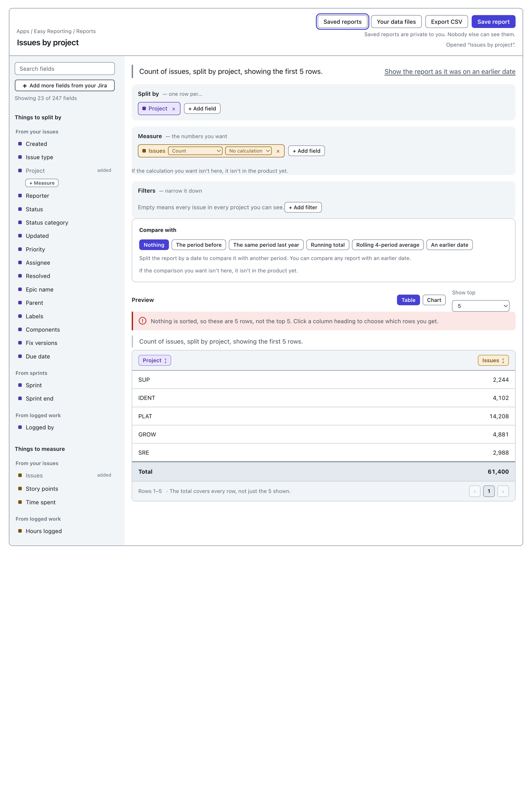This screenshot has width=532, height=798.
Task: Remove the Issues measure chip
Action: tap(278, 151)
